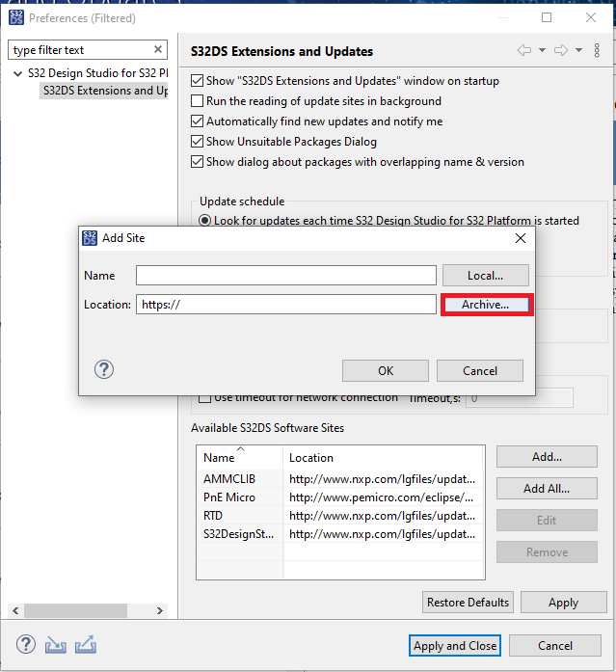The height and width of the screenshot is (672, 616).
Task: Click the help icon in Add Site dialog
Action: [104, 369]
